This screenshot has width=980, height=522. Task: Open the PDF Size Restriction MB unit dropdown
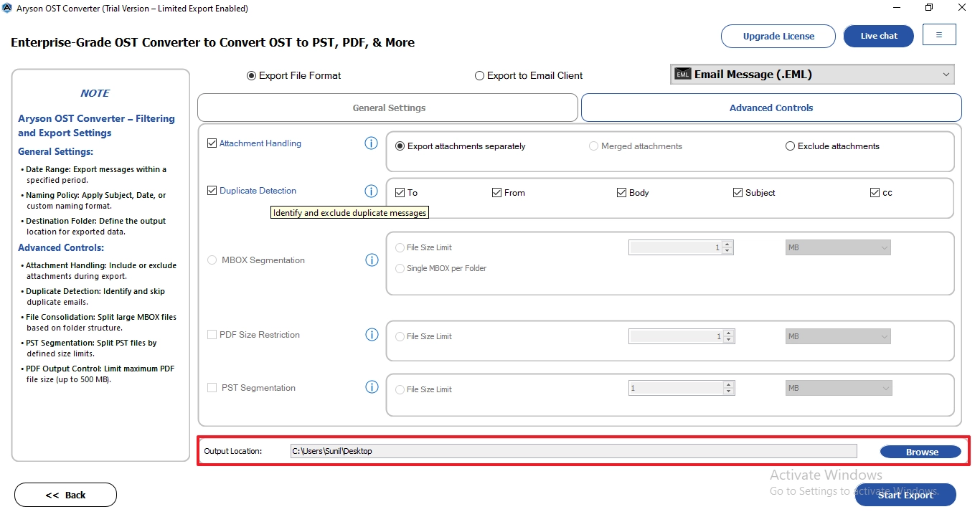838,336
